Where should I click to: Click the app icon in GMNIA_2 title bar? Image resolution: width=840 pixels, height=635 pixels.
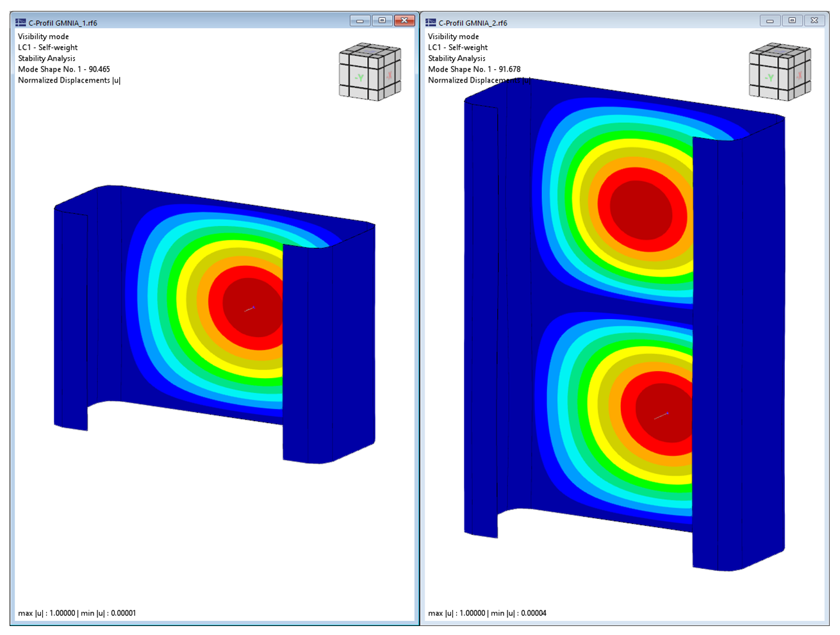pos(431,22)
